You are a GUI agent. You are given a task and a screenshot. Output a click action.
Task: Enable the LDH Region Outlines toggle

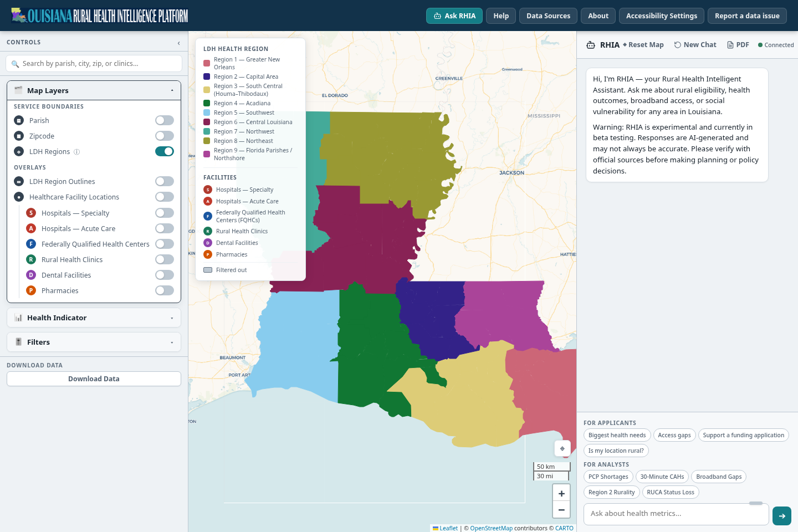[165, 181]
